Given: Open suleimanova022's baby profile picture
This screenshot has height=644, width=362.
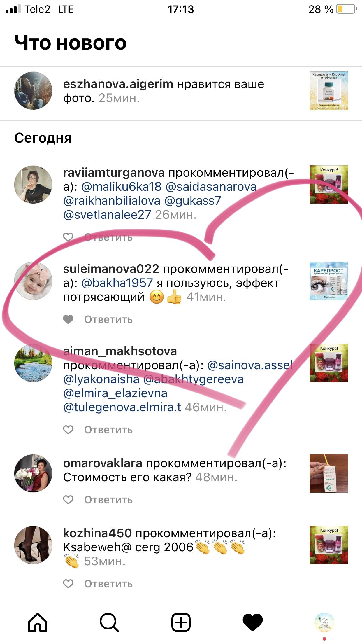Looking at the screenshot, I should point(33,281).
